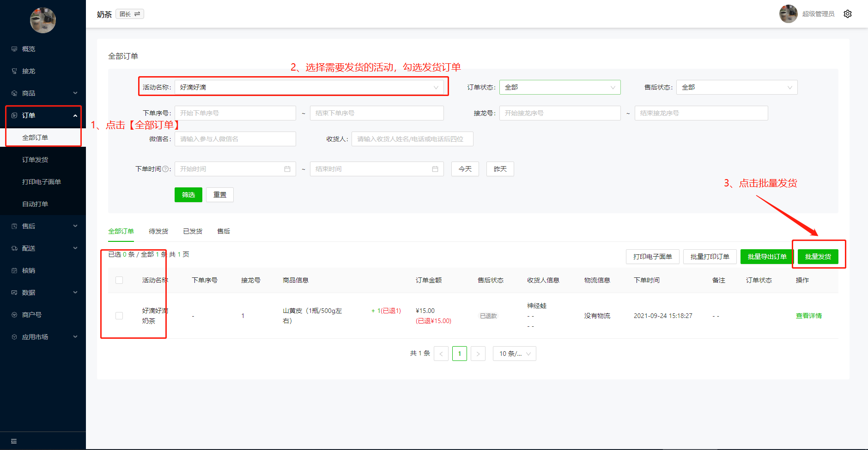
Task: Open the 订单状态 dropdown
Action: (560, 87)
